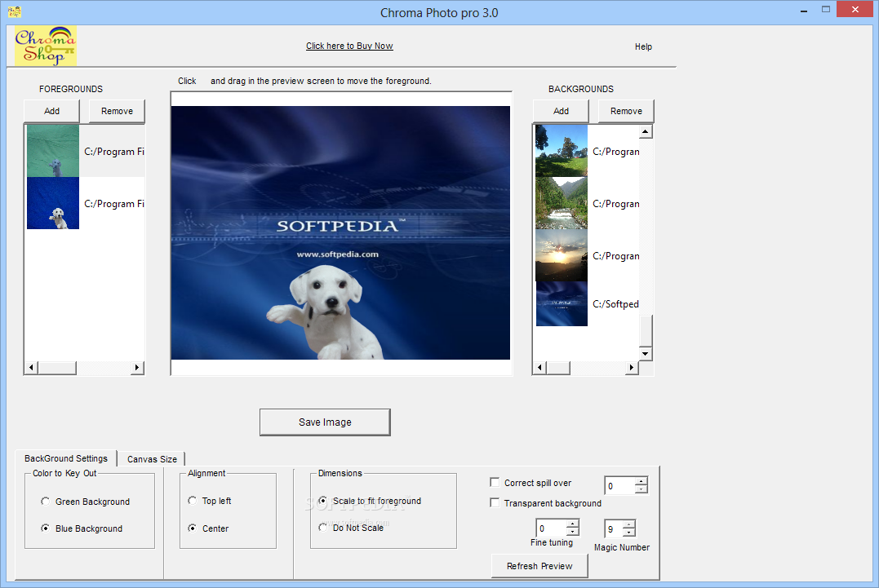Click backgrounds list scroll right arrow
The image size is (879, 588).
click(632, 367)
